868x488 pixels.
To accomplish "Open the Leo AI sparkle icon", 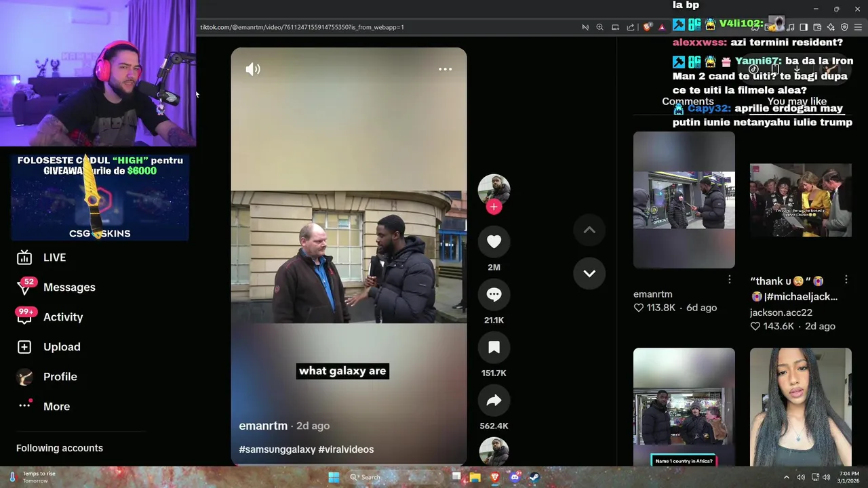I will pyautogui.click(x=831, y=27).
